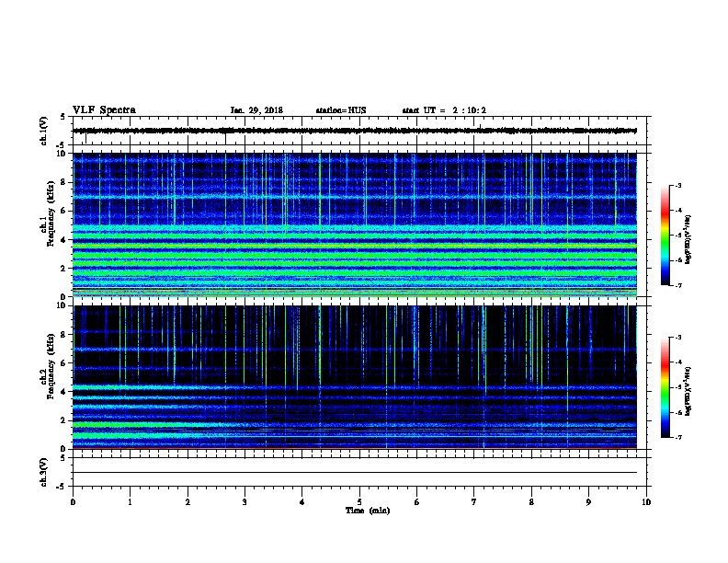
Task: Click time axis tick label "6"
Action: (417, 502)
